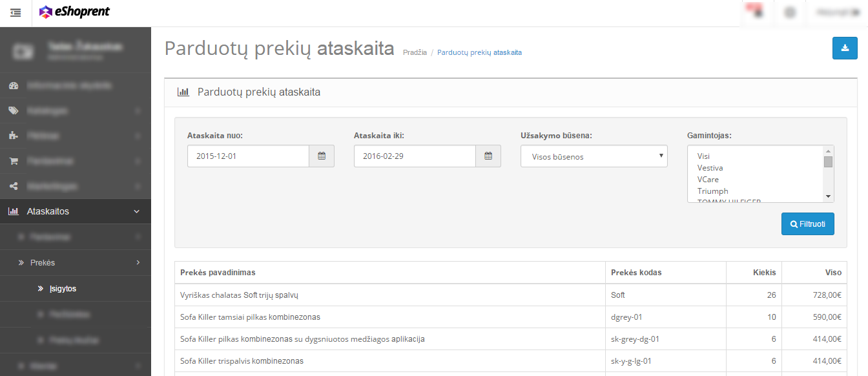Click the Gamintojas list scroll-down arrow
The image size is (868, 376).
point(828,196)
